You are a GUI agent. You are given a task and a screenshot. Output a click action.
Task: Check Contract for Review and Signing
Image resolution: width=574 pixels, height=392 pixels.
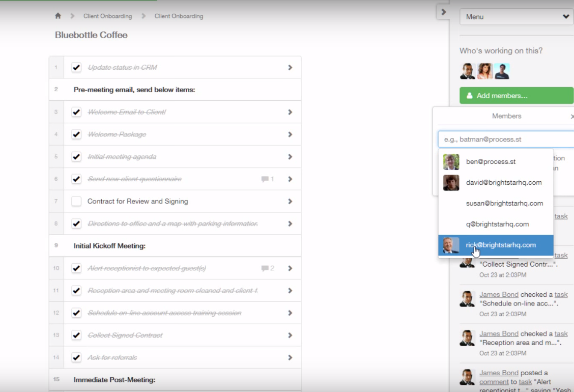tap(76, 202)
